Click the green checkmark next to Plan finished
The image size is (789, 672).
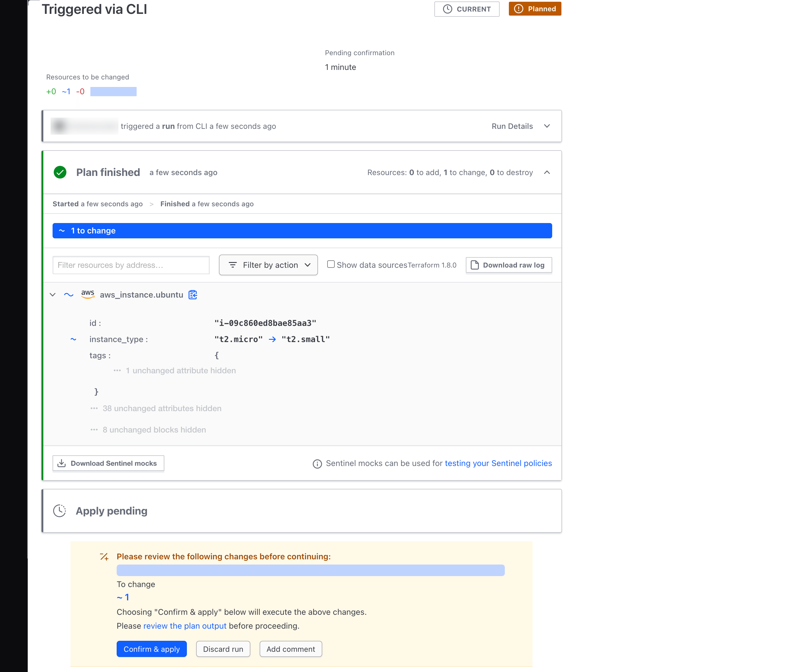coord(60,172)
